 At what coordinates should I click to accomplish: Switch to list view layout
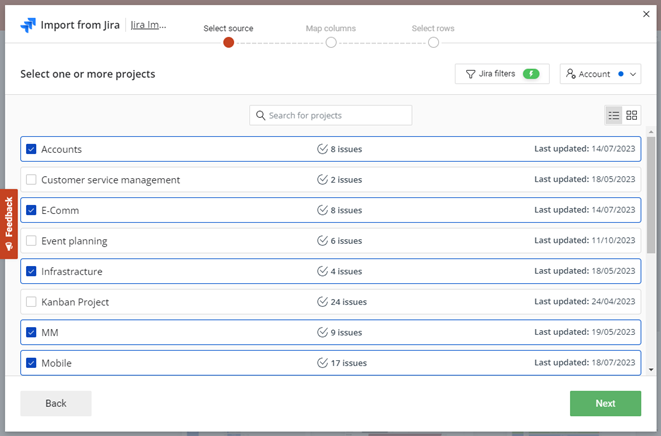614,115
